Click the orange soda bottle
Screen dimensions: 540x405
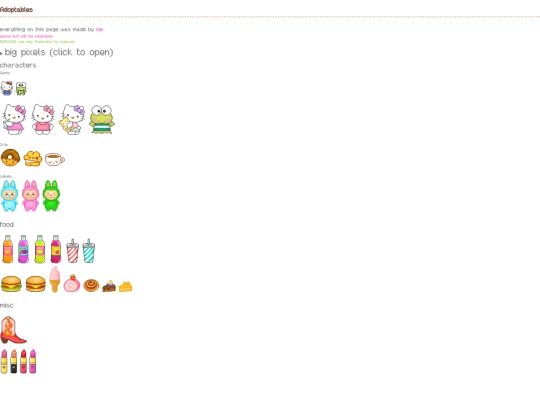pos(8,249)
